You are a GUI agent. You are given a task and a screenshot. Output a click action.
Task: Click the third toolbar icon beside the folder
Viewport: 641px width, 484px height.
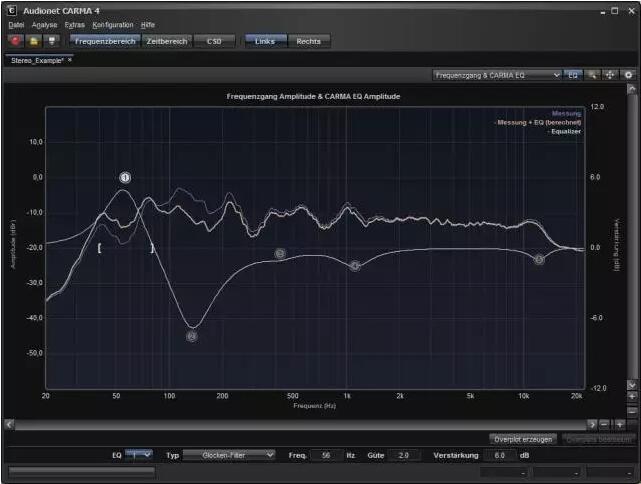[x=52, y=41]
